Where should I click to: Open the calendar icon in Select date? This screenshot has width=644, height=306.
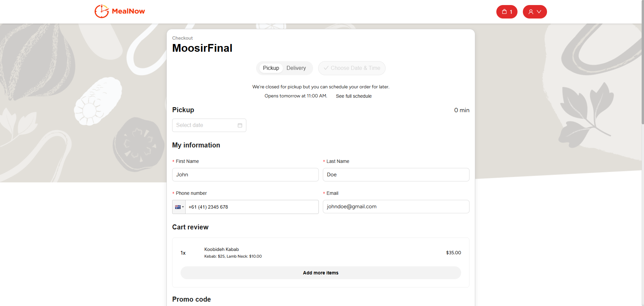tap(240, 125)
